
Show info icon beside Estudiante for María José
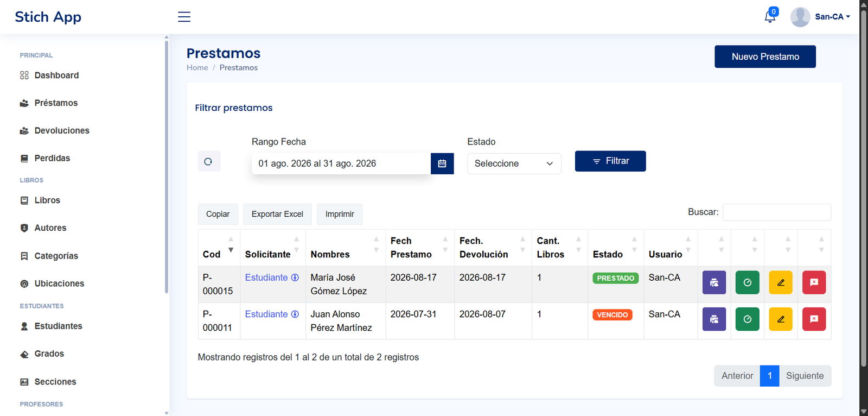(295, 278)
